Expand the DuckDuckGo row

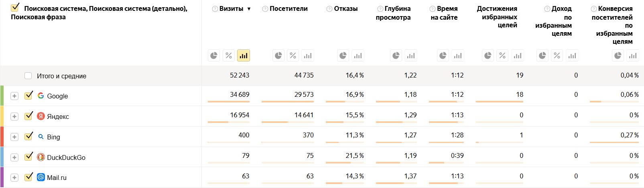pos(14,157)
